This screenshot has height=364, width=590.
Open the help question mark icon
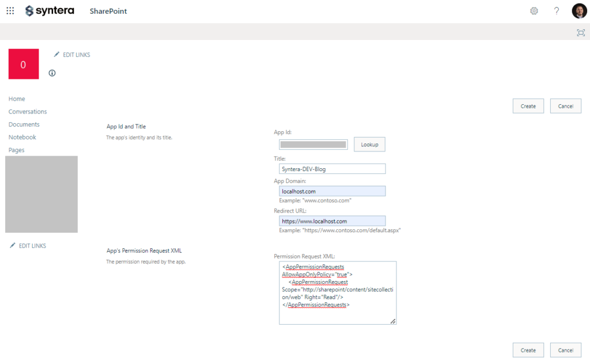[557, 11]
